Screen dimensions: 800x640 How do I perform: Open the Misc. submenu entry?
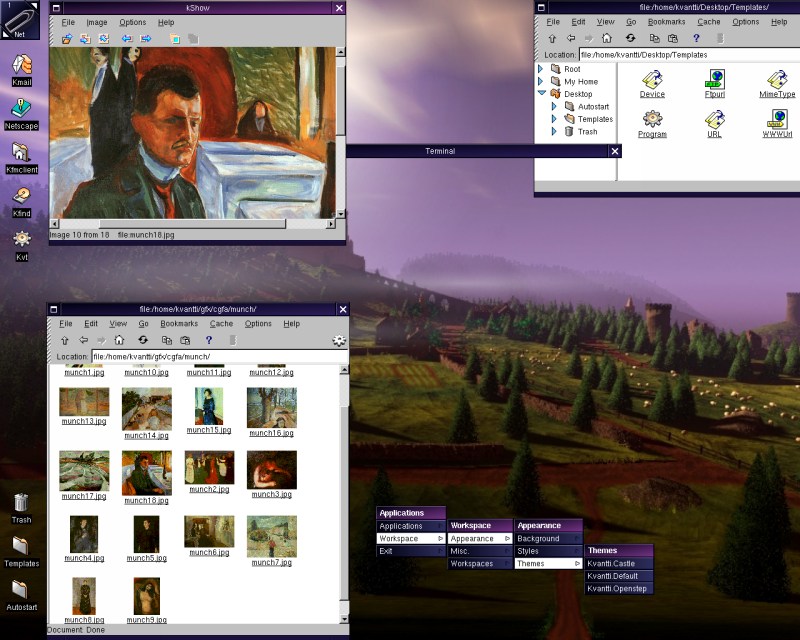coord(480,551)
